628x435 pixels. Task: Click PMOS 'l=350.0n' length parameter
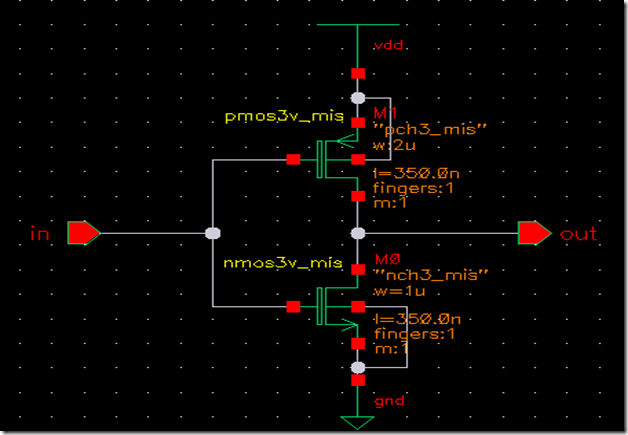pyautogui.click(x=416, y=173)
